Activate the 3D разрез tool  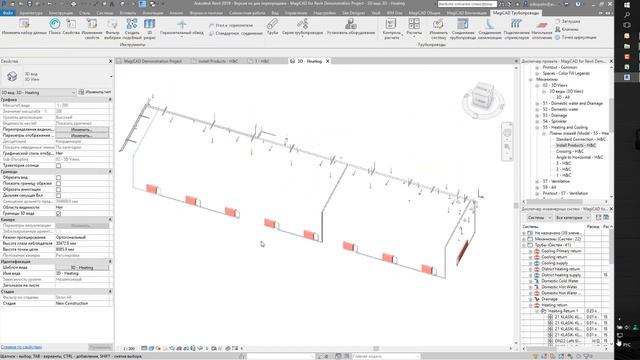(x=149, y=29)
